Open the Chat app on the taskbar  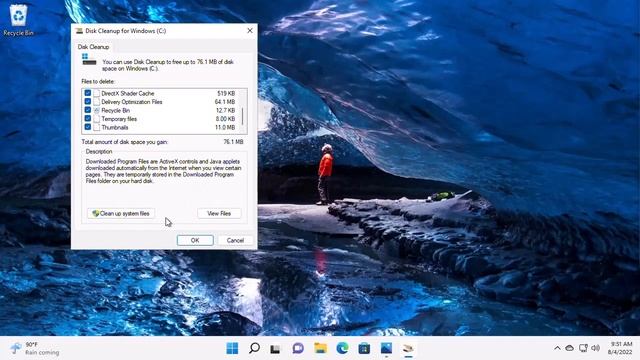coord(298,348)
